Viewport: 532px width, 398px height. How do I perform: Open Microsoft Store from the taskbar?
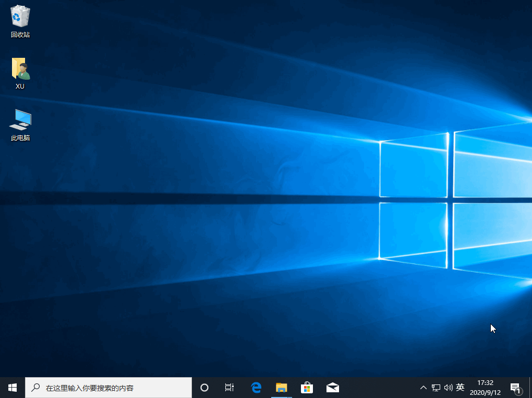pos(307,387)
